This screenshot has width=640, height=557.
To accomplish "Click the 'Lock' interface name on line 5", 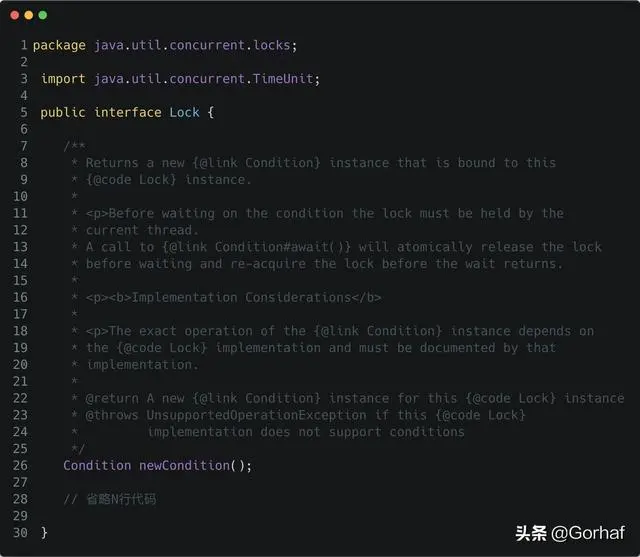I will pos(185,112).
